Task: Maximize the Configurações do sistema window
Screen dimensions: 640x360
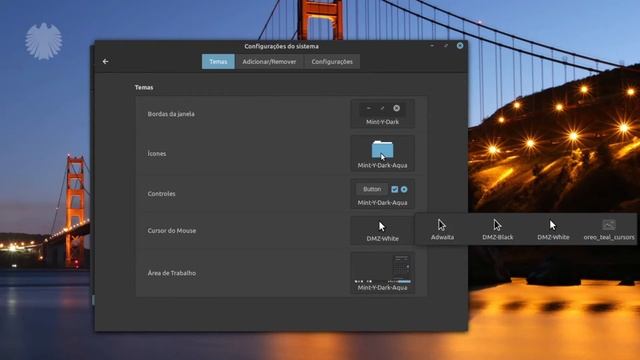Action: 446,46
